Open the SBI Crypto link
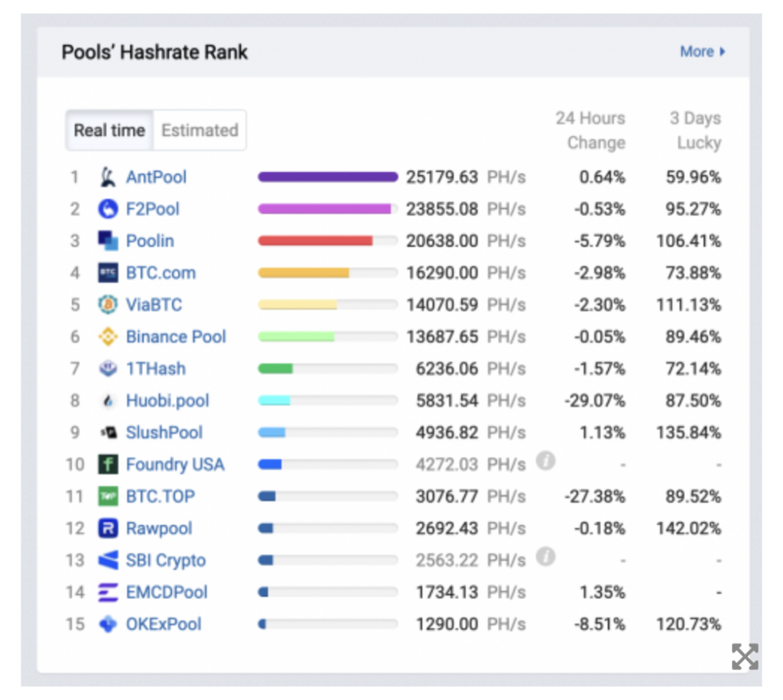This screenshot has height=700, width=783. point(166,560)
